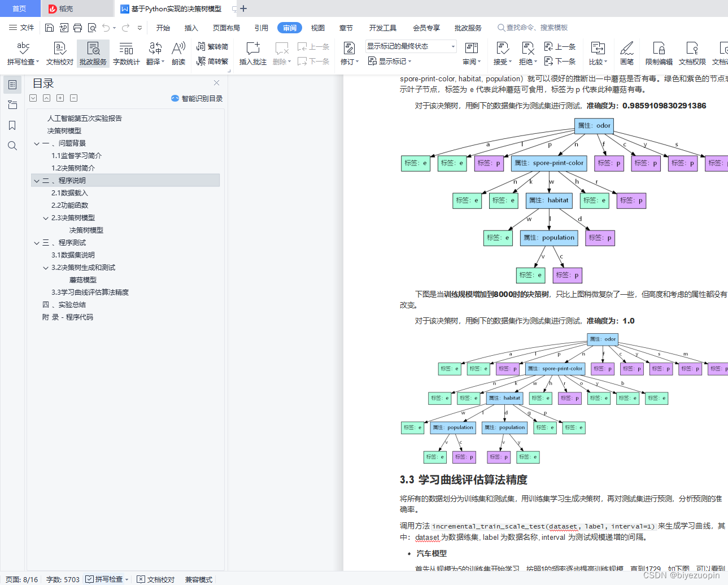The width and height of the screenshot is (728, 585).
Task: Collapse the 2.3决策树模型 outline node
Action: pos(46,218)
